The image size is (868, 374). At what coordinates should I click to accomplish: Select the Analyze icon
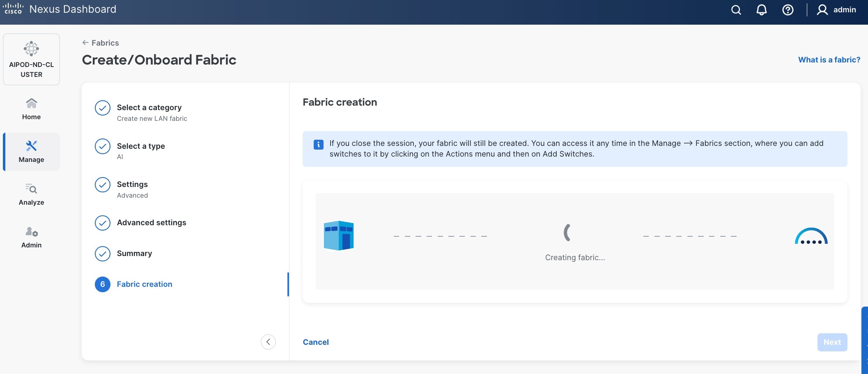coord(31,189)
